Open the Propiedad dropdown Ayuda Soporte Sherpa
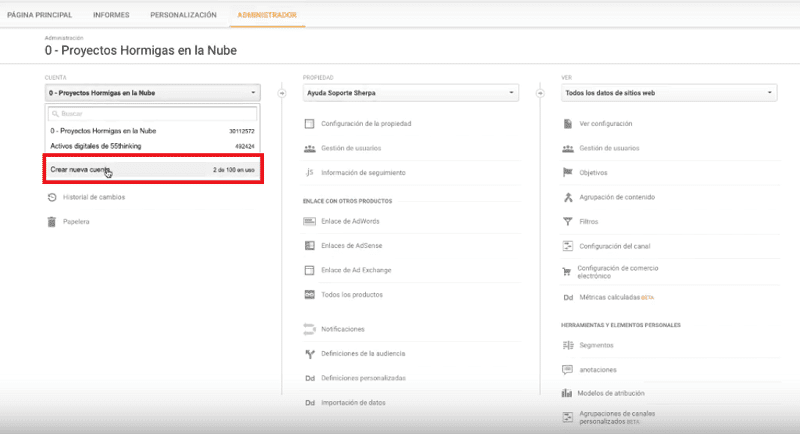800x434 pixels. pyautogui.click(x=411, y=93)
